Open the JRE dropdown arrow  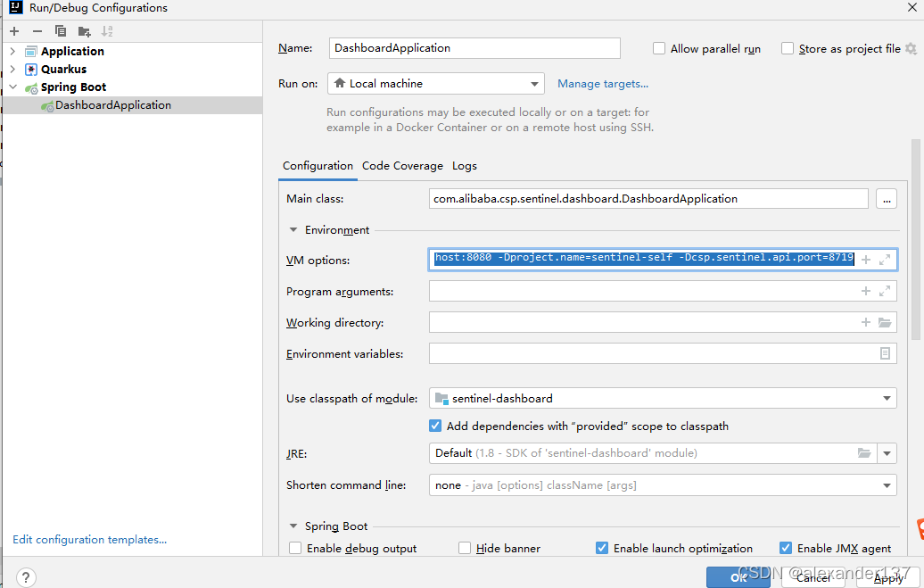point(887,453)
